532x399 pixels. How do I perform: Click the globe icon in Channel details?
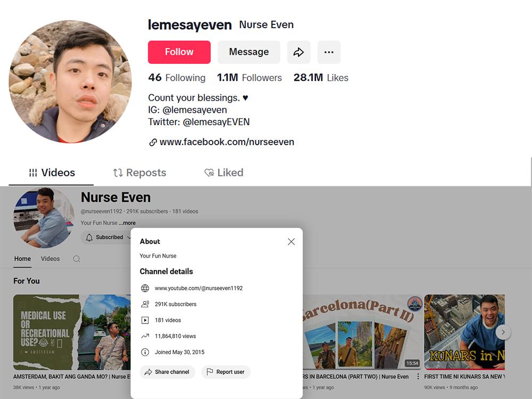pos(145,288)
